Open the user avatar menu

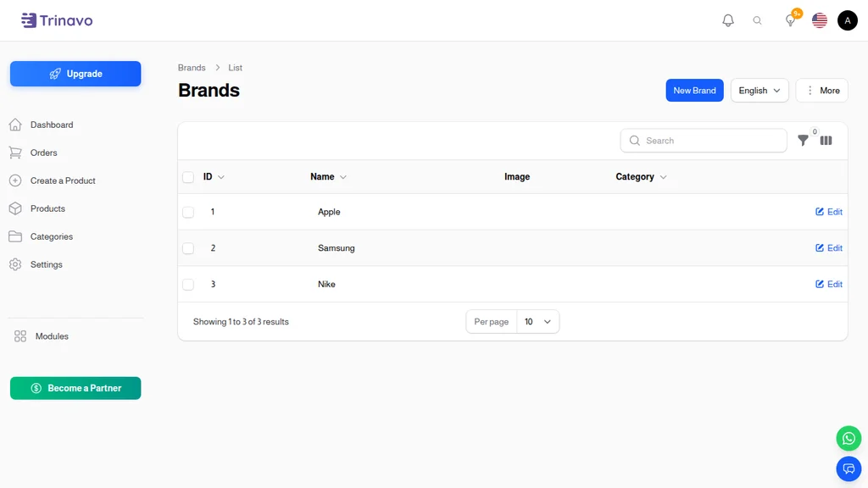847,20
